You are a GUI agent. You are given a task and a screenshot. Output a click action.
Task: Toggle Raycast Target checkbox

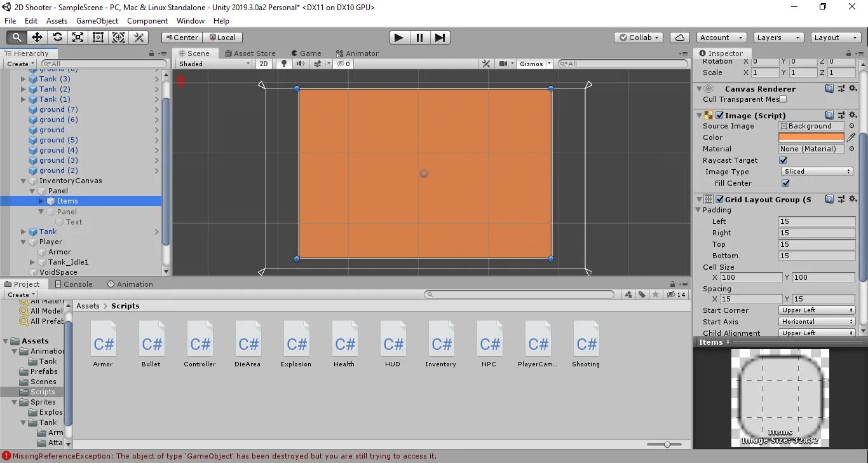(x=783, y=160)
